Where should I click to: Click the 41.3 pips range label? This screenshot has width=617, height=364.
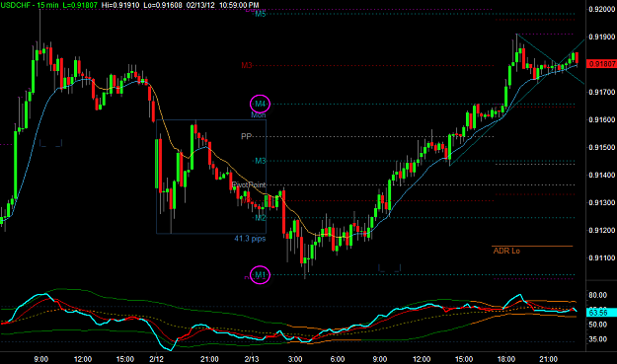click(x=250, y=238)
